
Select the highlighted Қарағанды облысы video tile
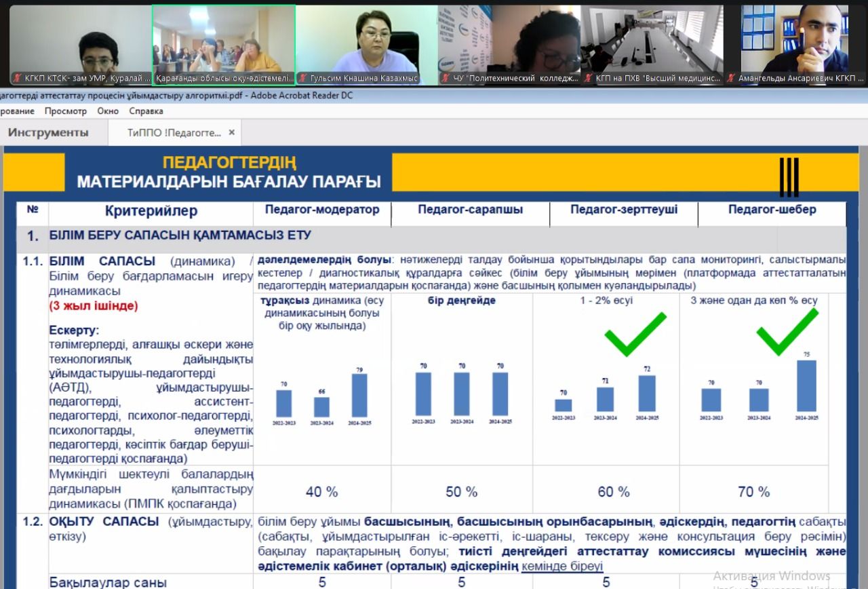pos(224,41)
